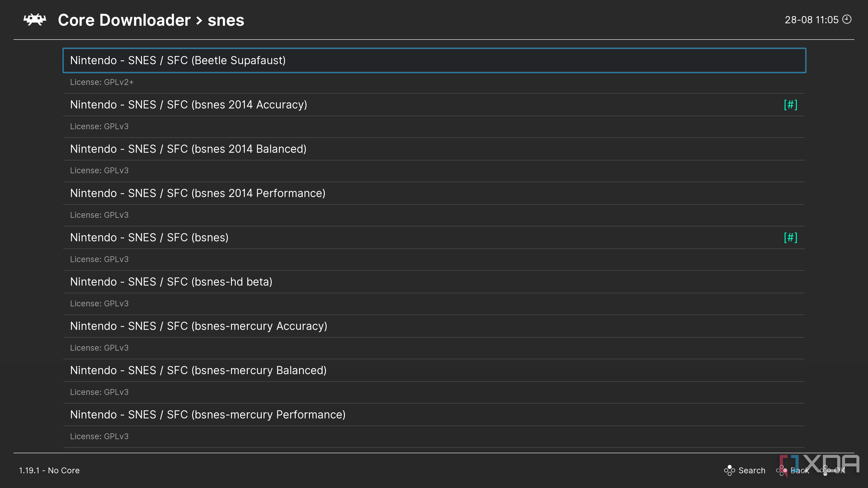This screenshot has width=868, height=488.
Task: Click the Search label in footer
Action: [x=752, y=470]
